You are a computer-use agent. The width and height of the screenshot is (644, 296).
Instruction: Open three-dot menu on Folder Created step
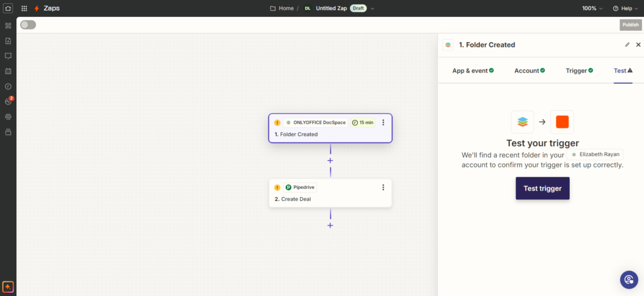click(x=383, y=123)
